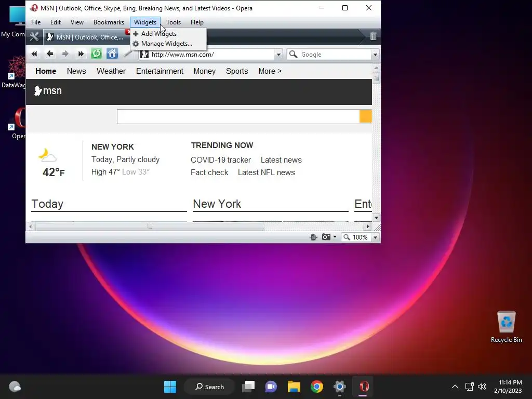
Task: Click the vertical scrollbar down arrow
Action: pyautogui.click(x=376, y=218)
